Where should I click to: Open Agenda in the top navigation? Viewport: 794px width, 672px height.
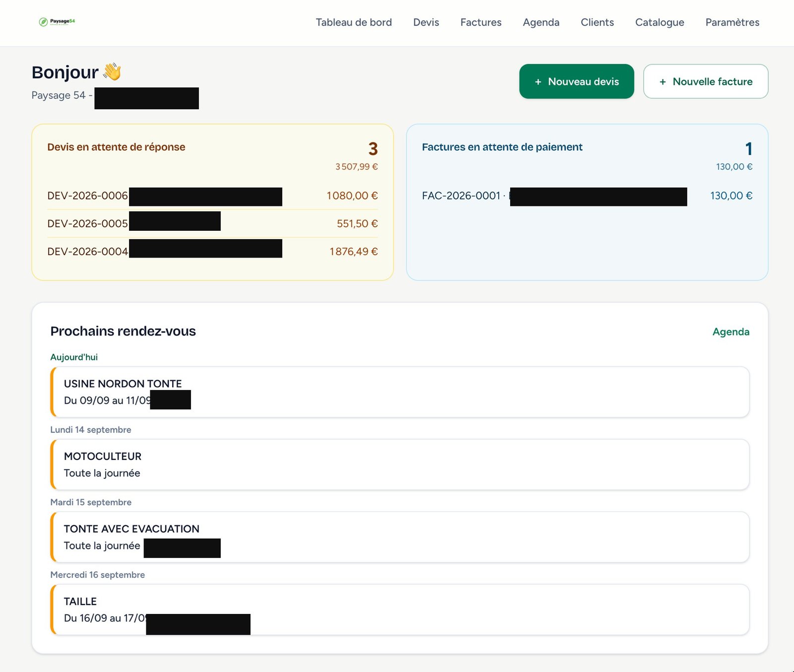click(541, 22)
